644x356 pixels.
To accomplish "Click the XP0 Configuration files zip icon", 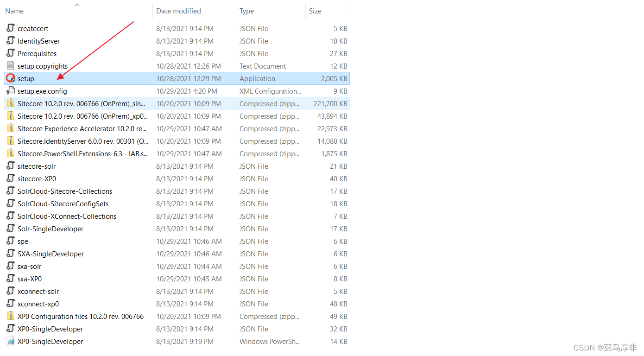I will (11, 316).
